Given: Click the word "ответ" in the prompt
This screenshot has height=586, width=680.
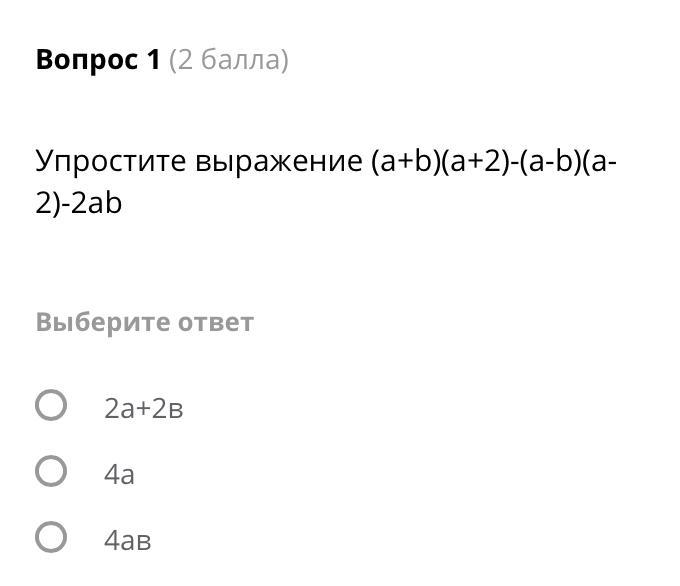Looking at the screenshot, I should (x=216, y=322).
